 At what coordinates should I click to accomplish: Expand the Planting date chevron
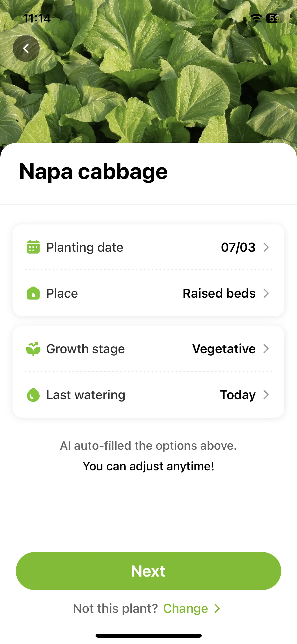point(266,247)
